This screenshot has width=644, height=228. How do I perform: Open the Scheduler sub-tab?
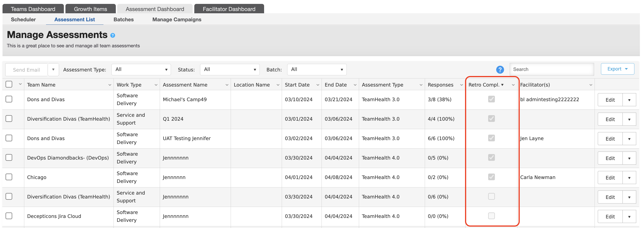point(23,19)
